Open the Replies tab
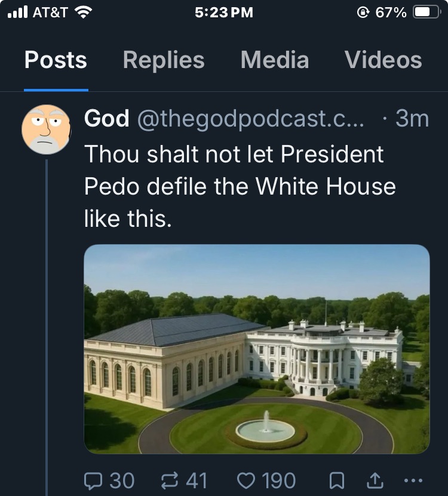The image size is (448, 496). click(x=164, y=60)
